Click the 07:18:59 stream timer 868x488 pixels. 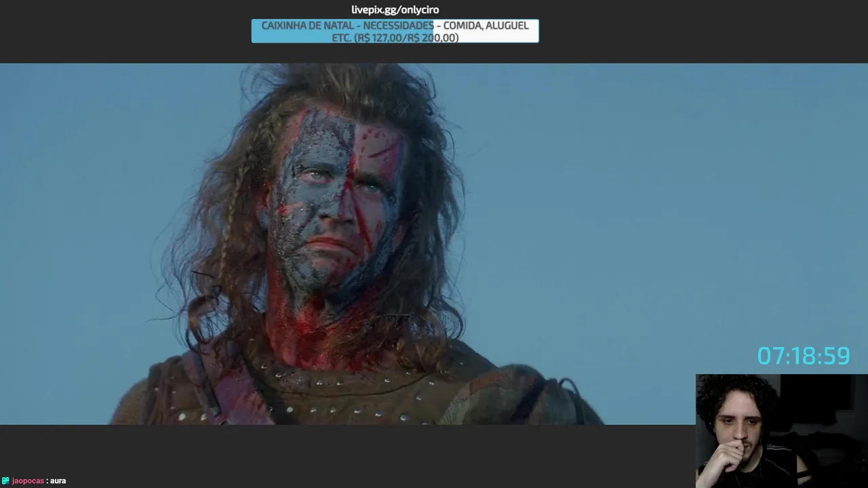803,356
